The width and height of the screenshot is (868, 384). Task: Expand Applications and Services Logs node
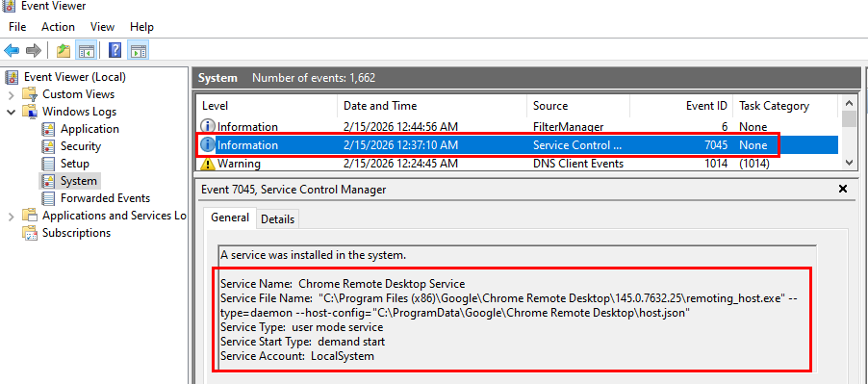click(12, 216)
